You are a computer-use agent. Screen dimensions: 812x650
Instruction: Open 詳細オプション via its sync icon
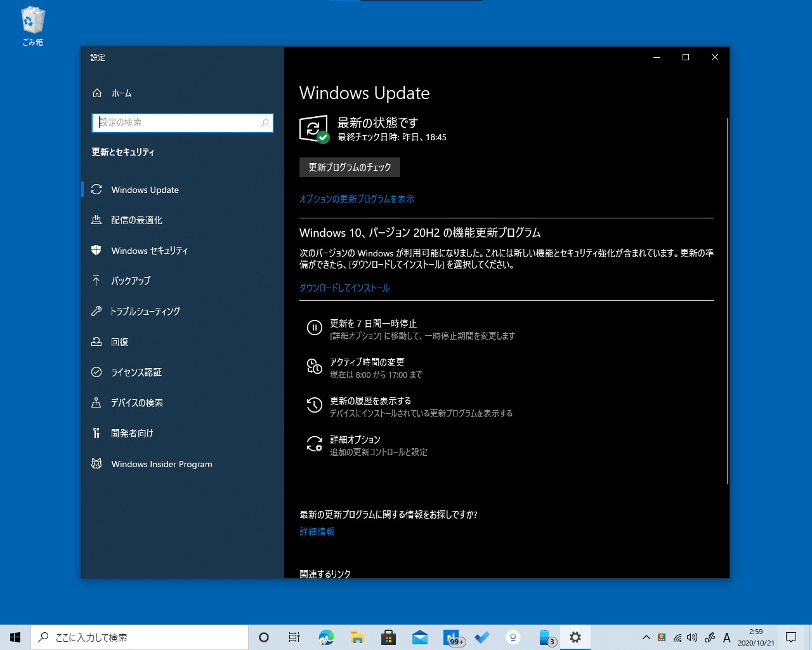[x=315, y=444]
